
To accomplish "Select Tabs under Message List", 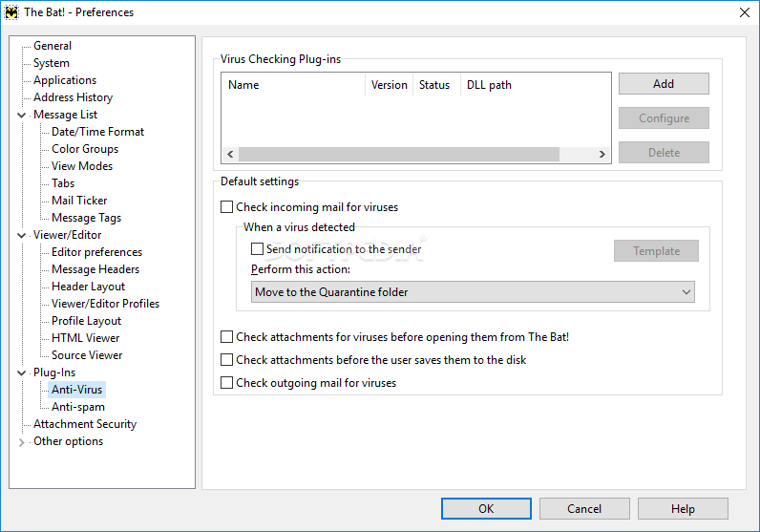I will coord(63,183).
